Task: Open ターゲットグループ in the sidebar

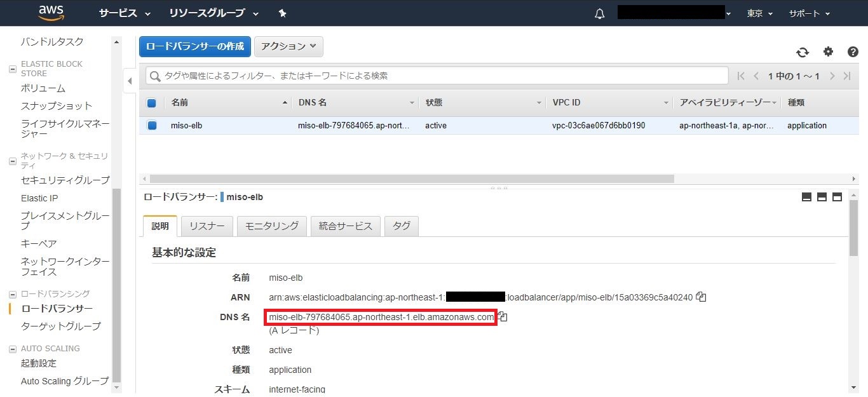Action: click(x=61, y=326)
